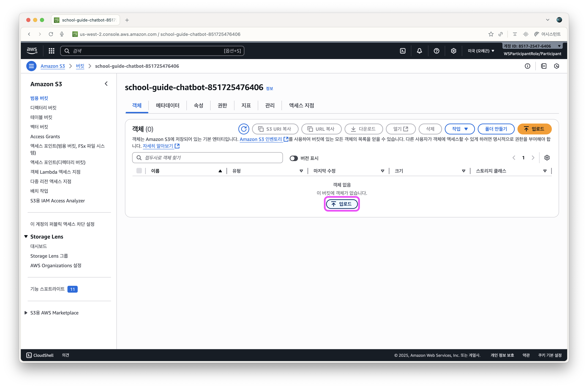Click the 업로드 button under empty objects message
Viewport: 588px width, 388px height.
(342, 204)
